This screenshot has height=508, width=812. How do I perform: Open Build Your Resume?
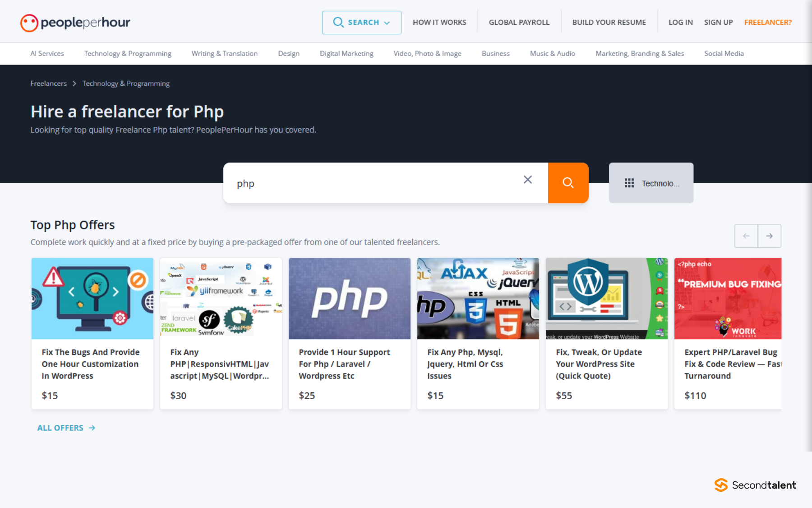coord(609,23)
